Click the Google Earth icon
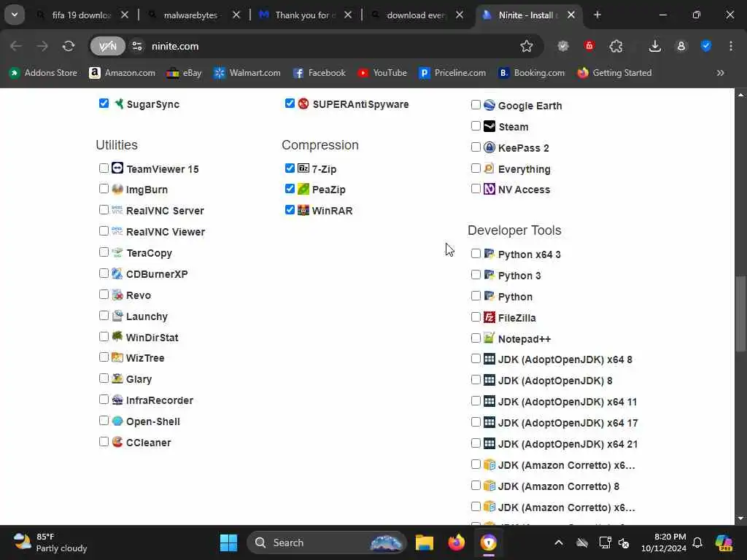This screenshot has width=747, height=560. pos(489,105)
